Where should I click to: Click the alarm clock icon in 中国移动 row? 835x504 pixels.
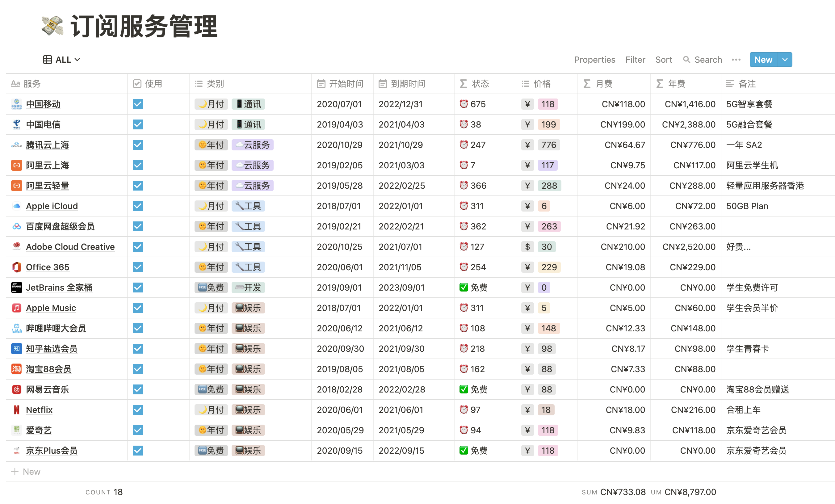[464, 104]
